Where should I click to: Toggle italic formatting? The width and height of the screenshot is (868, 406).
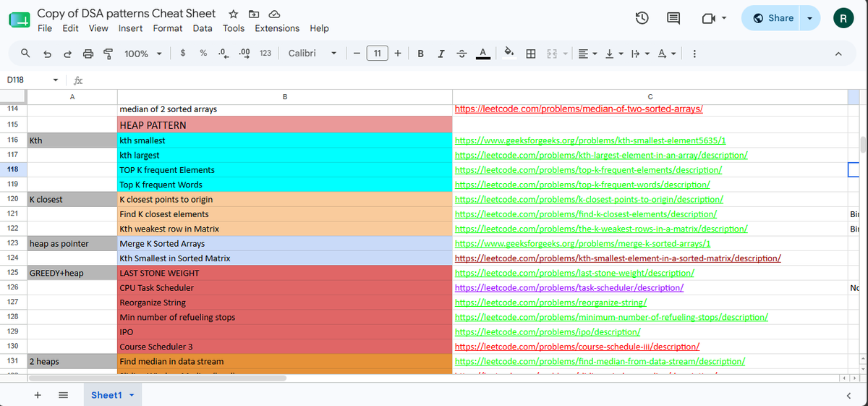coord(441,54)
